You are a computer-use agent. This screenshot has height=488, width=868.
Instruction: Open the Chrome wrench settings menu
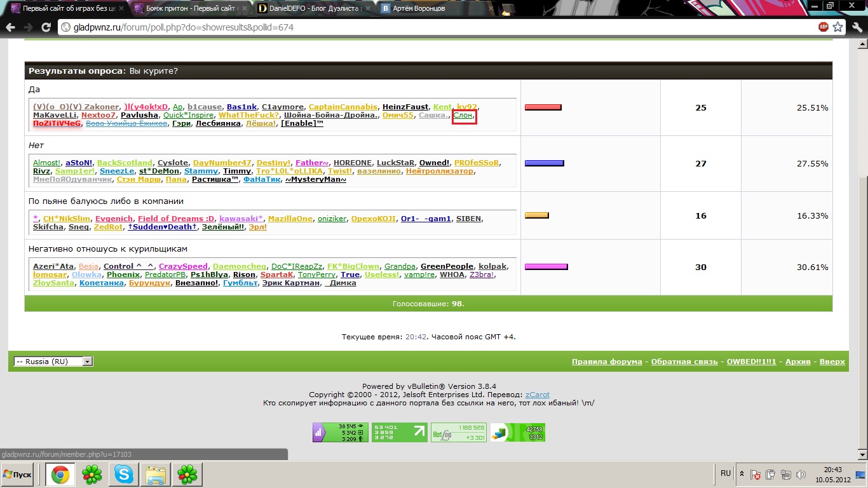pyautogui.click(x=856, y=27)
